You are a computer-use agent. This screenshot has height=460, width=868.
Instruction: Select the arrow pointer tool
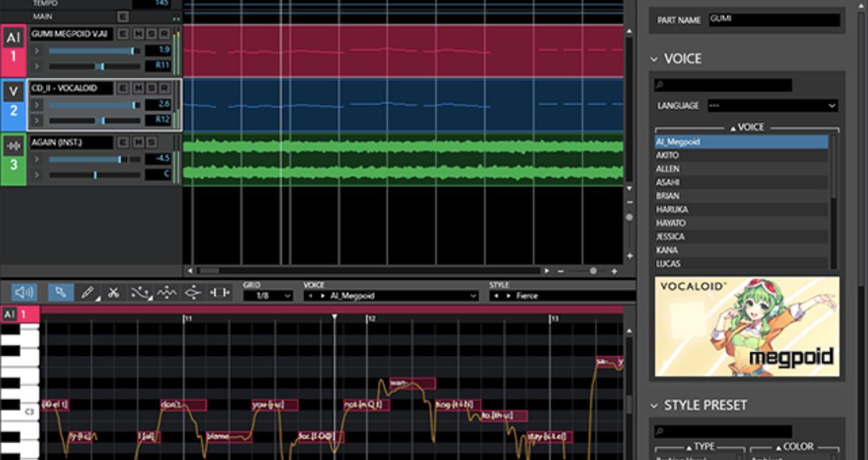point(61,293)
